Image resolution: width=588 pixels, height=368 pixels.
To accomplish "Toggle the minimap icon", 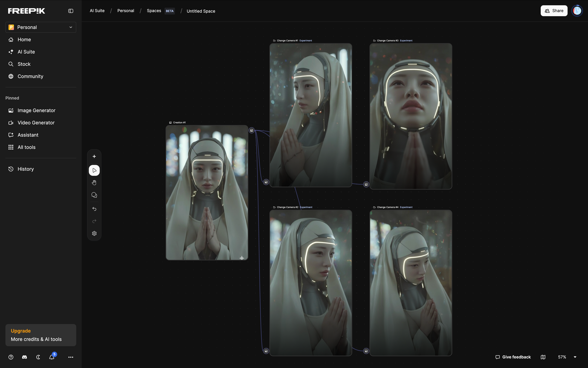I will point(543,357).
